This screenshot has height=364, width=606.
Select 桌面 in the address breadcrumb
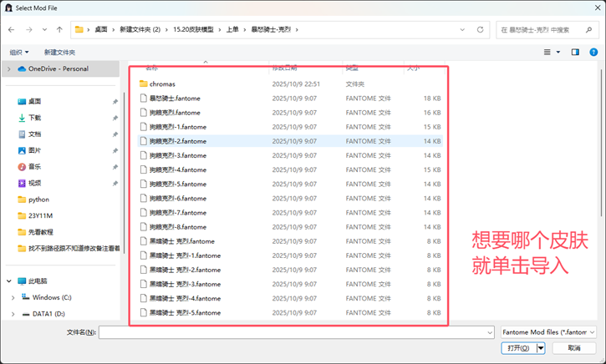[x=101, y=30]
